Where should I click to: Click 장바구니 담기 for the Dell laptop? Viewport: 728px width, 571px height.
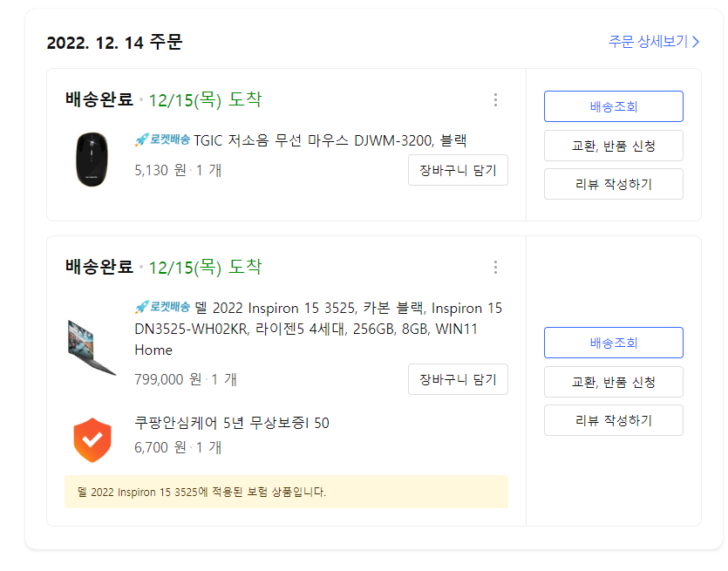(x=458, y=379)
